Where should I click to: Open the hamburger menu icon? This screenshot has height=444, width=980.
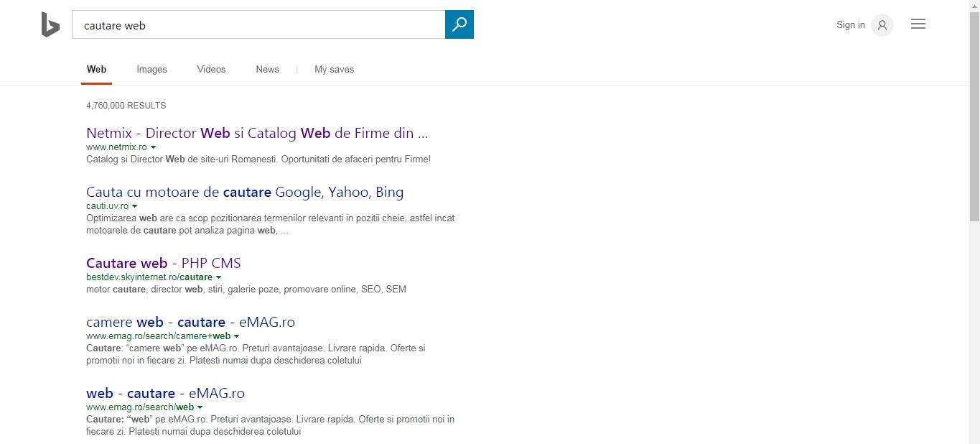918,24
